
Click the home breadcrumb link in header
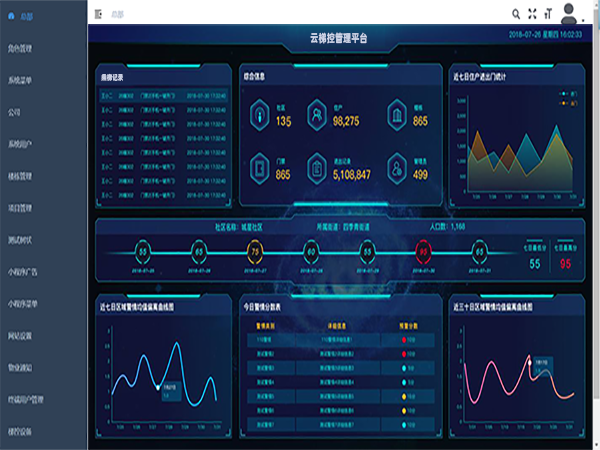click(118, 15)
